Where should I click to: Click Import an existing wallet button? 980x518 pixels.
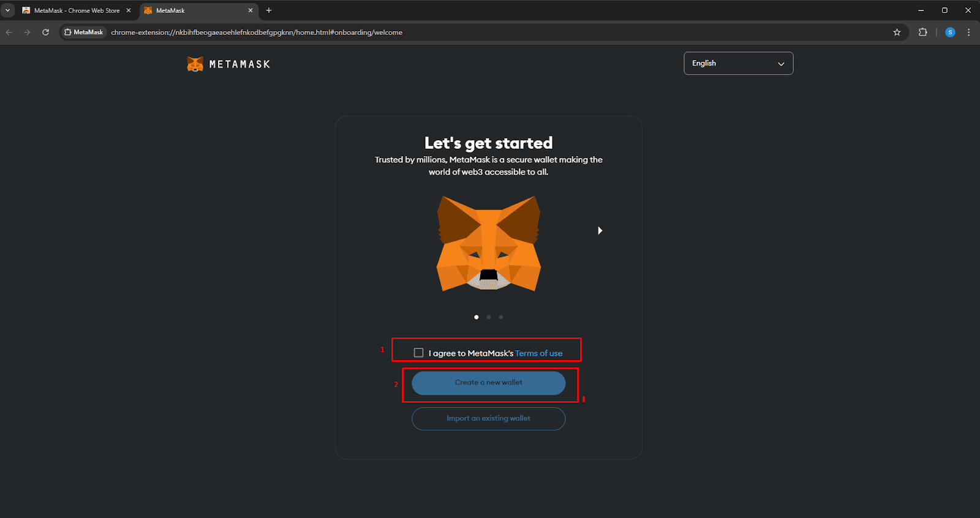tap(488, 419)
